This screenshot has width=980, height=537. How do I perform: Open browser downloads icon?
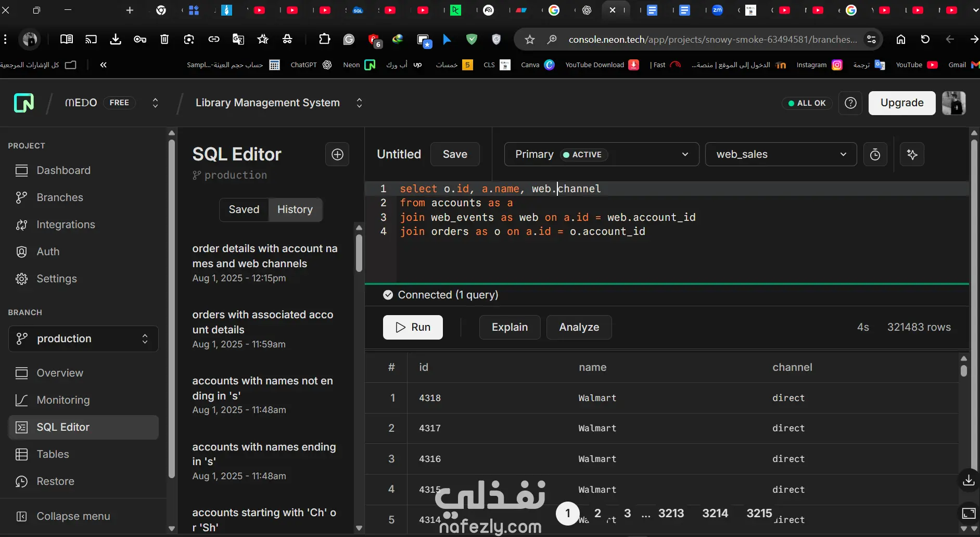pyautogui.click(x=116, y=39)
